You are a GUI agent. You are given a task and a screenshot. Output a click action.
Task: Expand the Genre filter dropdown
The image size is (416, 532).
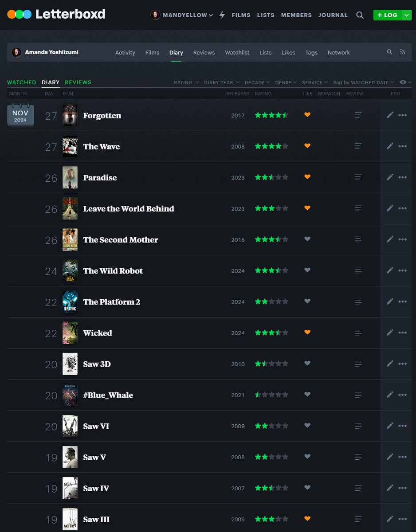286,82
